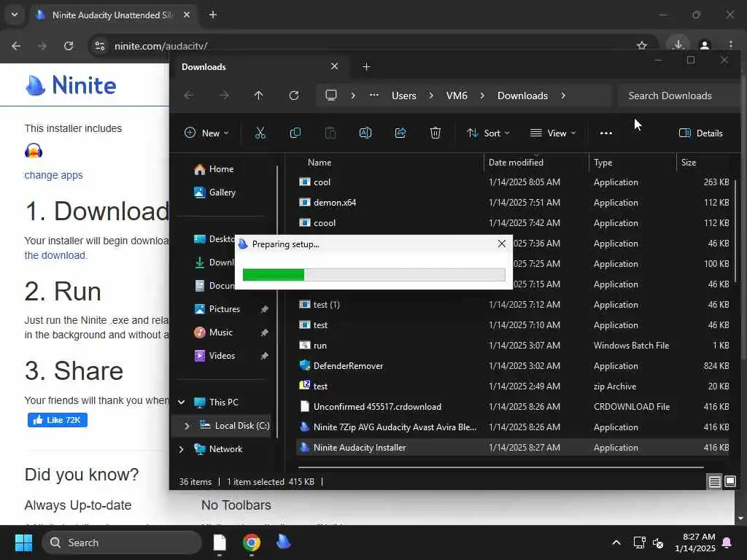
Task: Open Chrome profile avatar
Action: pos(705,46)
